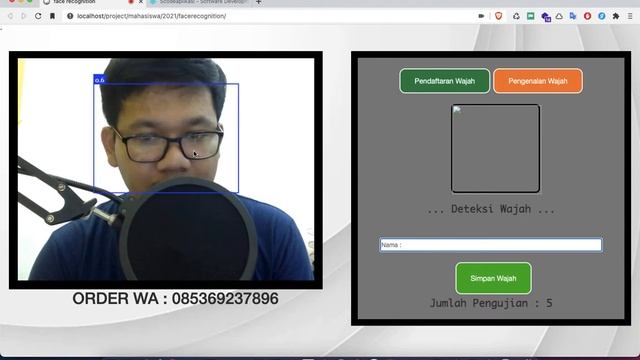Go back with the browser back arrow

click(10, 16)
